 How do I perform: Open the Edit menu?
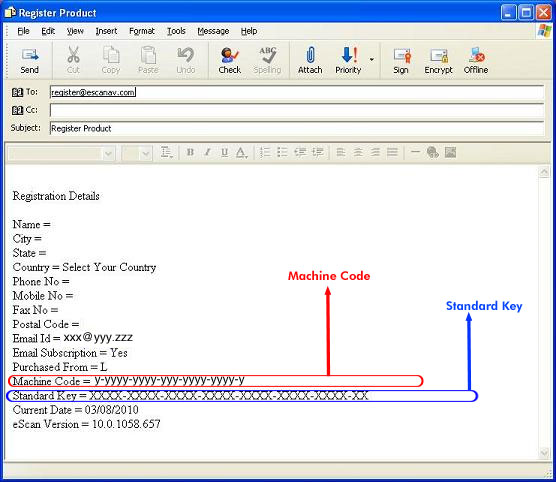point(48,31)
